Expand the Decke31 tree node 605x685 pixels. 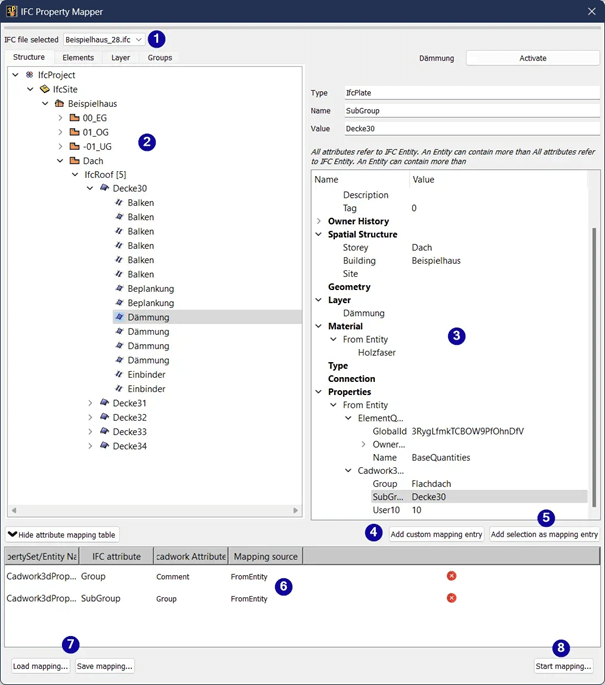click(x=90, y=403)
